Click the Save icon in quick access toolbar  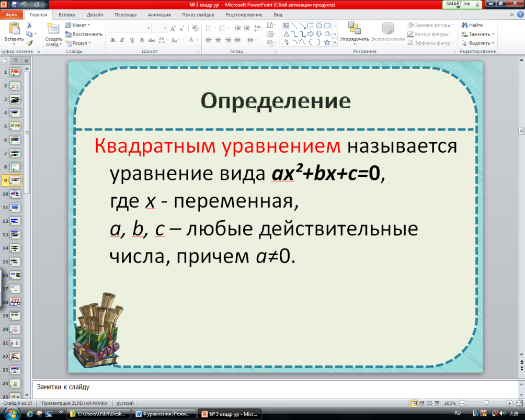coord(15,4)
